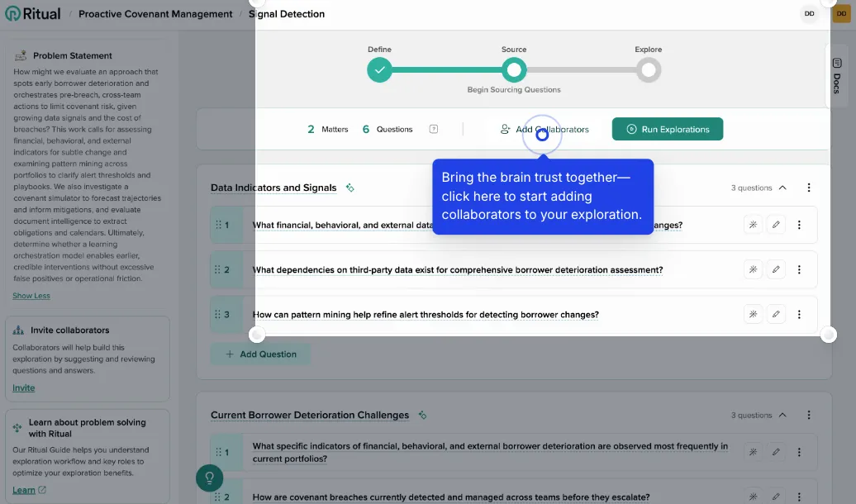The image size is (856, 504).
Task: Click the AI sparkle icon next to Data Indicators and Signals
Action: [350, 188]
